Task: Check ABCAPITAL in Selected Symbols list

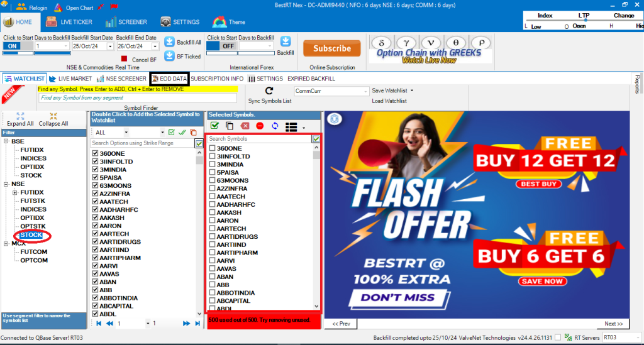Action: point(213,300)
